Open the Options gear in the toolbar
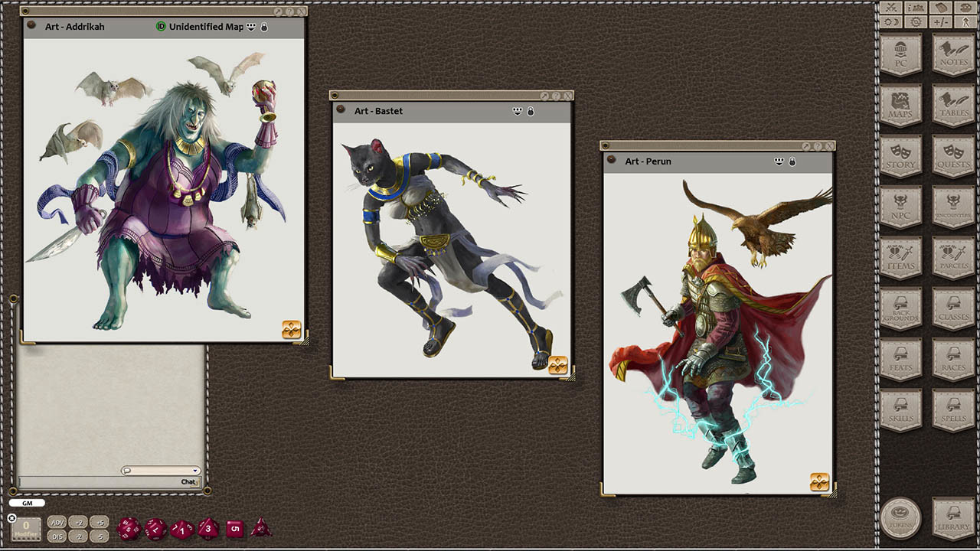The width and height of the screenshot is (980, 551). point(916,21)
